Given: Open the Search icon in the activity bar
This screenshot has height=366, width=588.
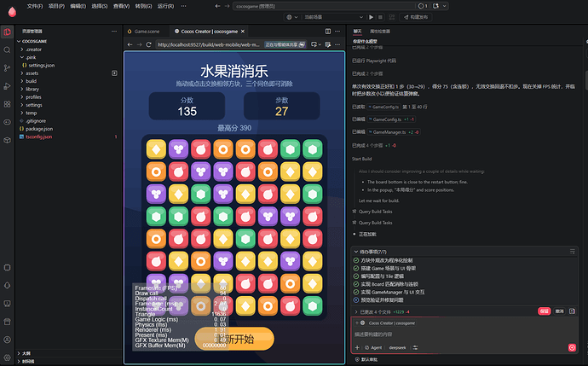Looking at the screenshot, I should tap(7, 50).
